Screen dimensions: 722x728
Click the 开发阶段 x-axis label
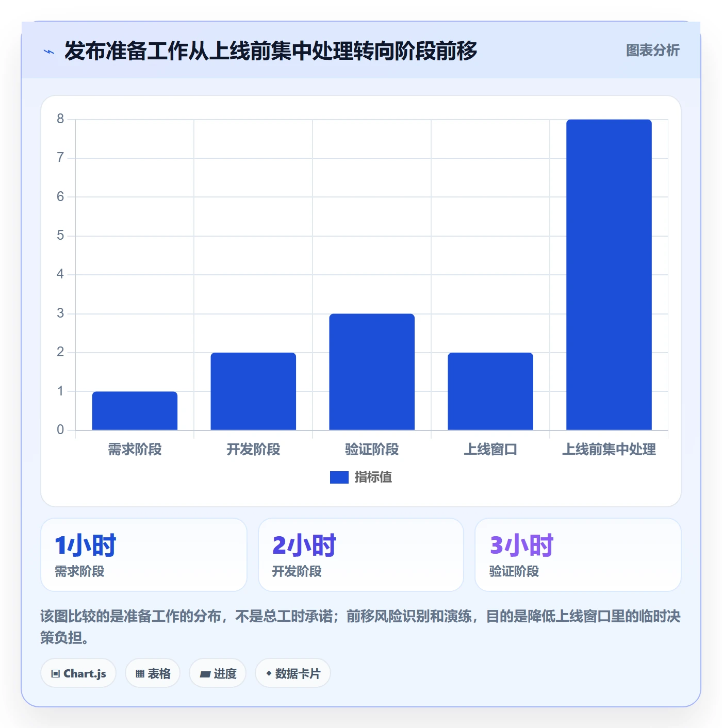253,450
